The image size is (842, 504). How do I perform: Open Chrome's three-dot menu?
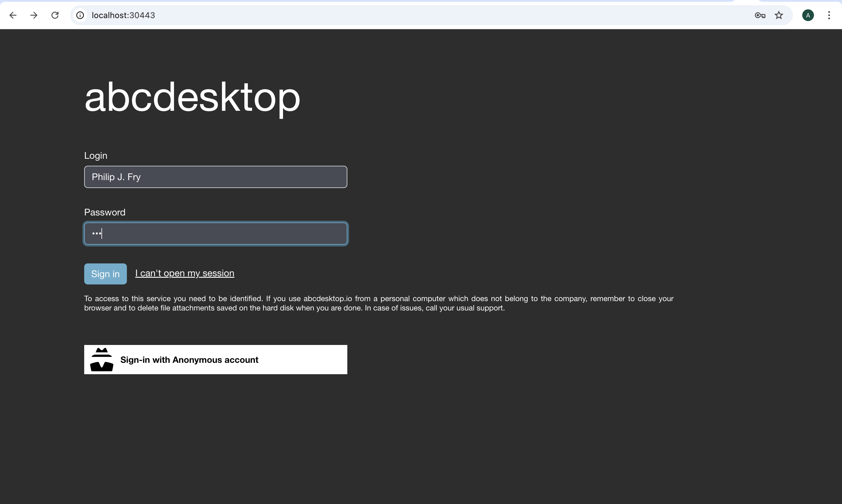[x=829, y=15]
